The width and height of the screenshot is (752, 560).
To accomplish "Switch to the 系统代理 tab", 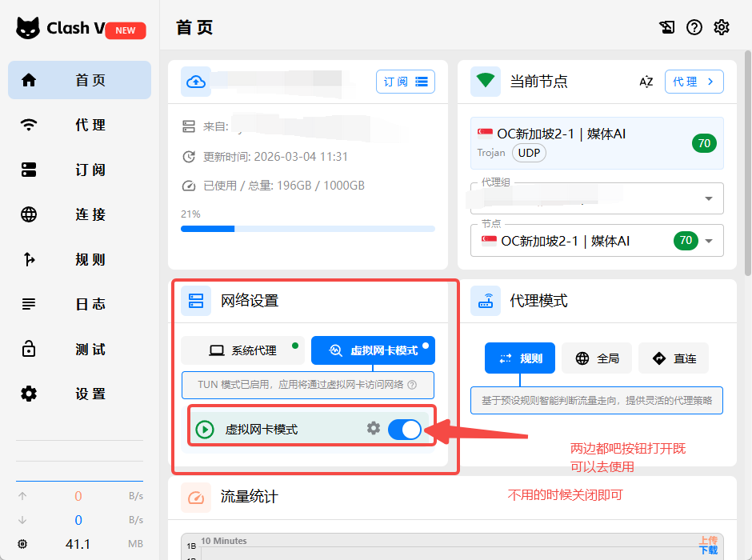I will (242, 350).
